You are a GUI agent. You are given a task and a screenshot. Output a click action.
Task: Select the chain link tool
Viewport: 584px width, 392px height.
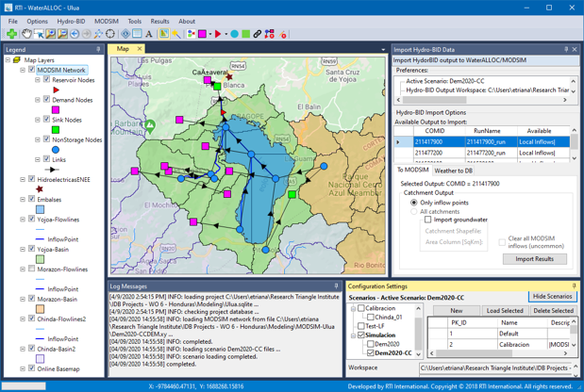(258, 34)
